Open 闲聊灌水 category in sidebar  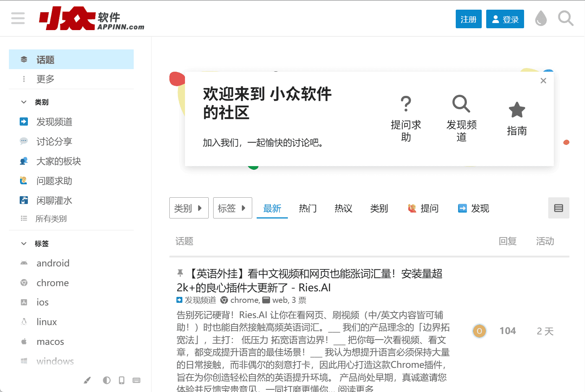(x=71, y=200)
